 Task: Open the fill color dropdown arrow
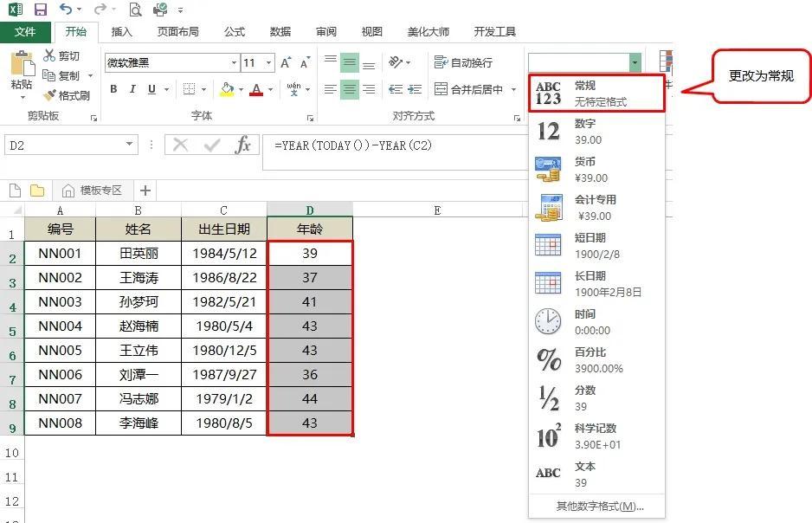pos(242,89)
